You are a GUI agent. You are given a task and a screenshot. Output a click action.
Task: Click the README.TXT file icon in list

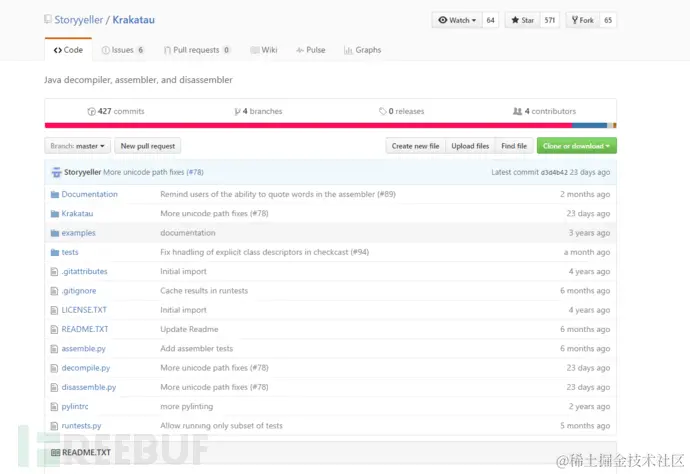point(54,330)
